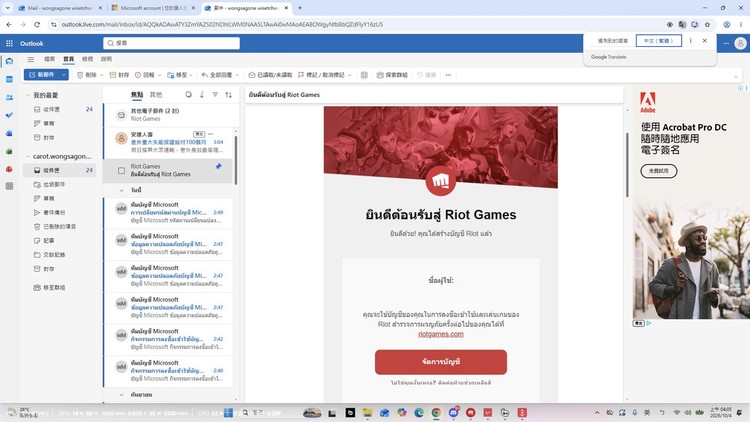This screenshot has width=750, height=422.
Task: Open the account profile avatar
Action: tap(740, 44)
